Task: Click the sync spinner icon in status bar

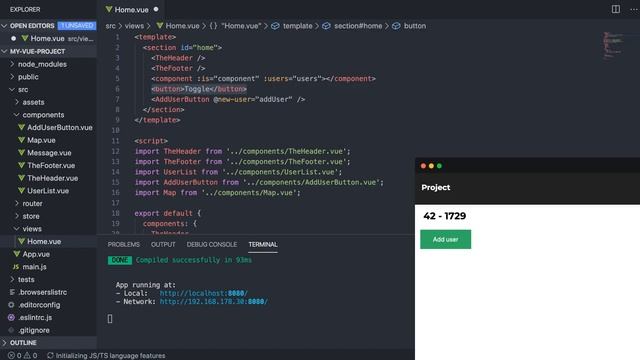Action: pyautogui.click(x=50, y=356)
